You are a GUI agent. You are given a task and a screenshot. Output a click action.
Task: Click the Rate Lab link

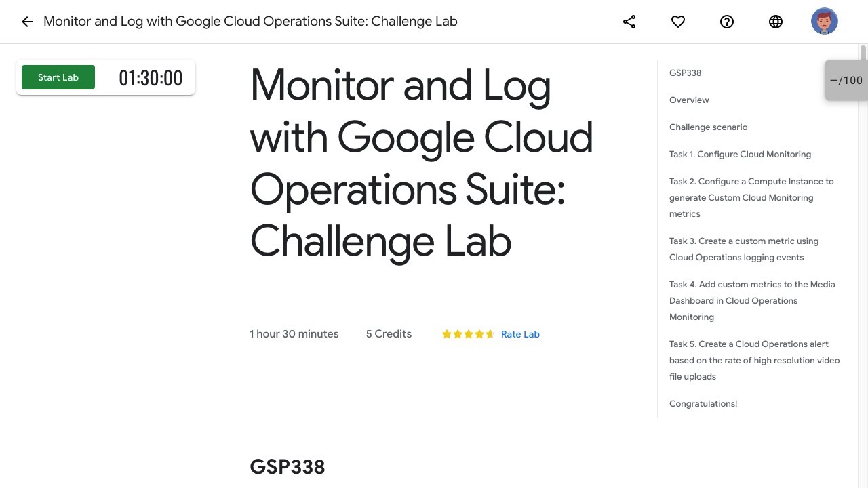coord(520,334)
